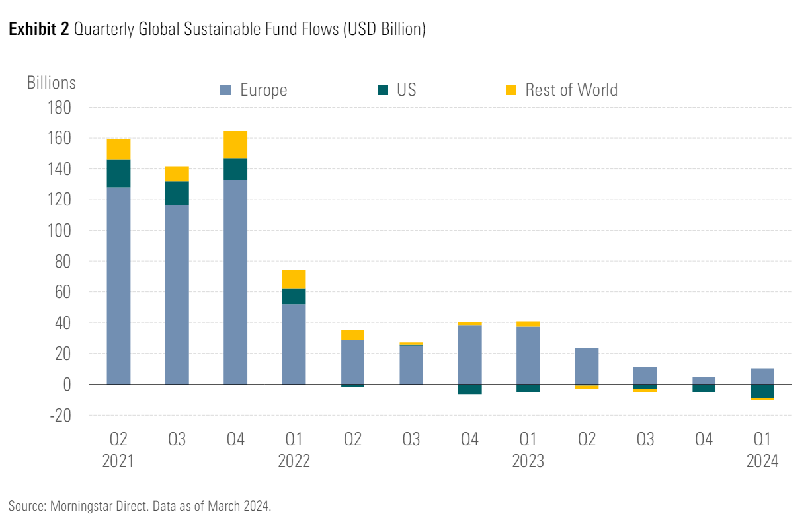
Task: Select the Q1 2024 x-axis label
Action: point(762,450)
